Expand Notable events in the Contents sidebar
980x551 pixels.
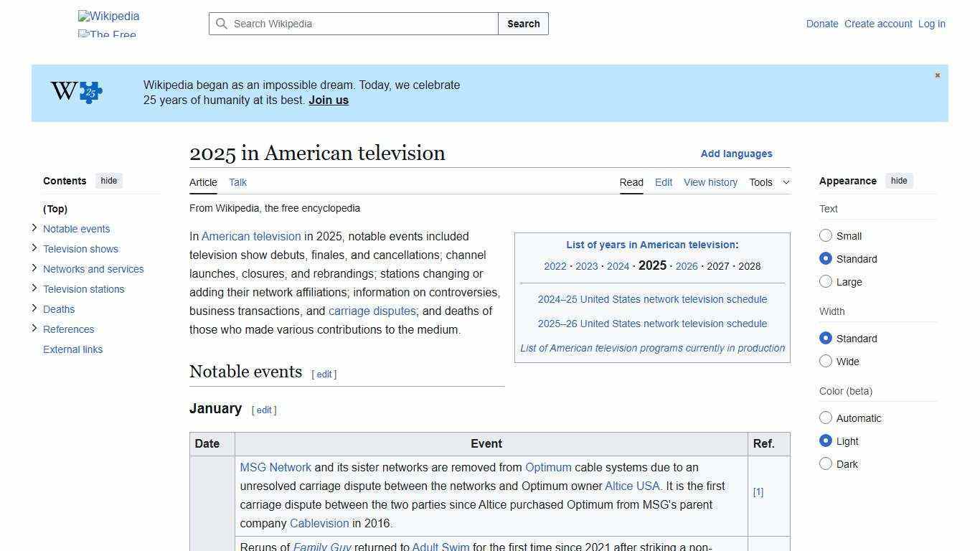(x=34, y=228)
